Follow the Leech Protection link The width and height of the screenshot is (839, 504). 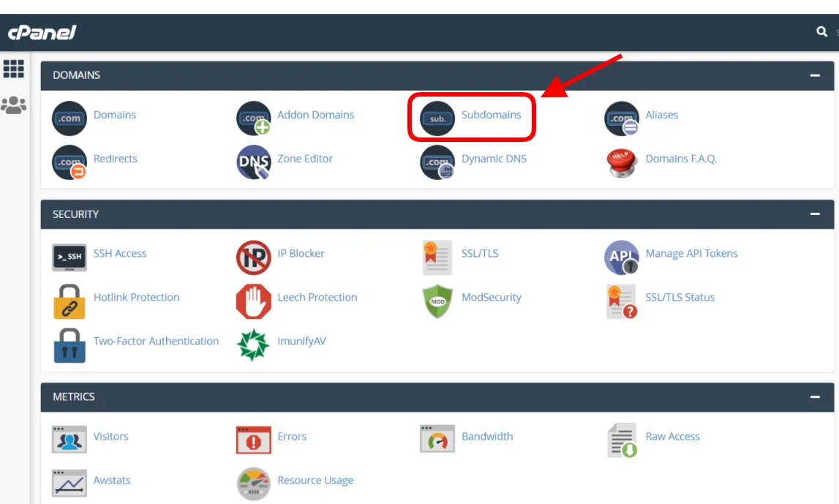point(317,297)
